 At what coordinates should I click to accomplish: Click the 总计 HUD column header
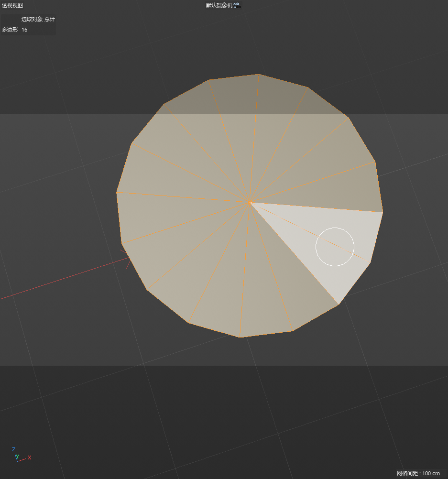point(50,19)
